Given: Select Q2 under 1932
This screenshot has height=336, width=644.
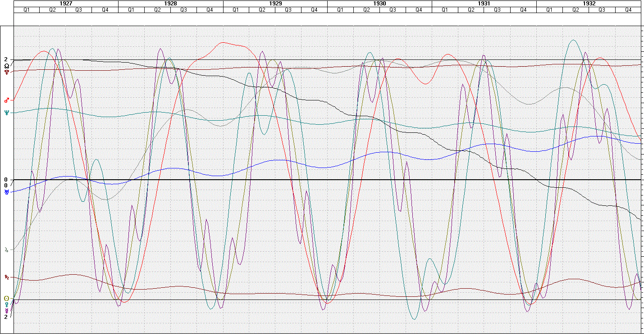Looking at the screenshot, I should [x=575, y=9].
